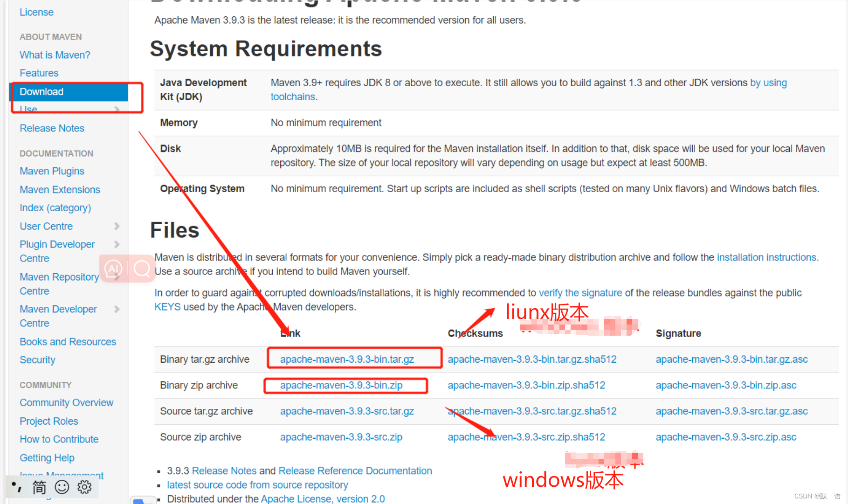Open apache-maven-3.9.3-bin.tar.gz.asc signature
848x504 pixels.
point(732,359)
